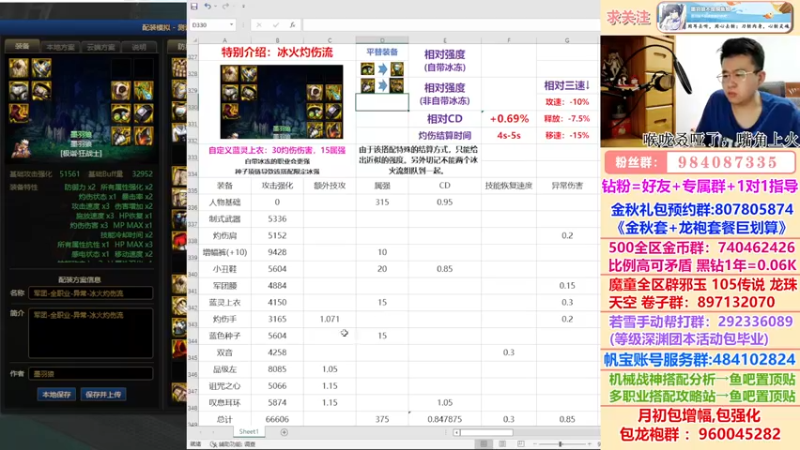Open the Undo history dropdown in Excel
The width and height of the screenshot is (800, 450).
(x=215, y=6)
